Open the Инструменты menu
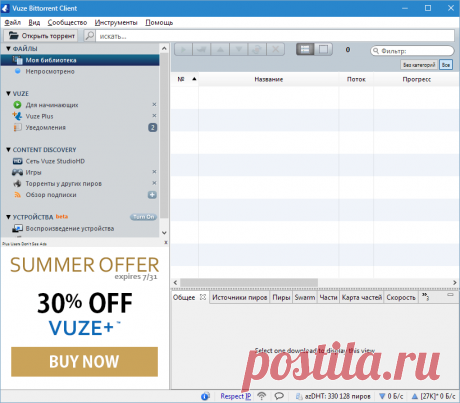 point(116,23)
